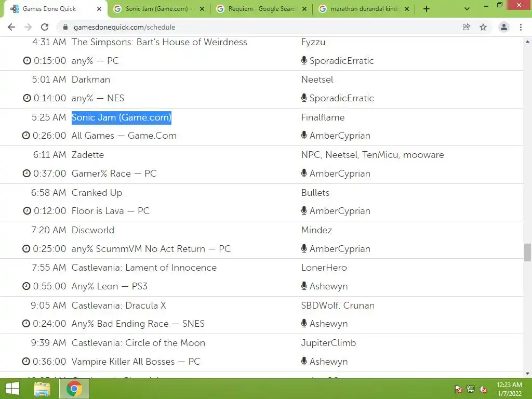This screenshot has width=532, height=399.
Task: Click runner name JupiterClimb
Action: pyautogui.click(x=328, y=343)
